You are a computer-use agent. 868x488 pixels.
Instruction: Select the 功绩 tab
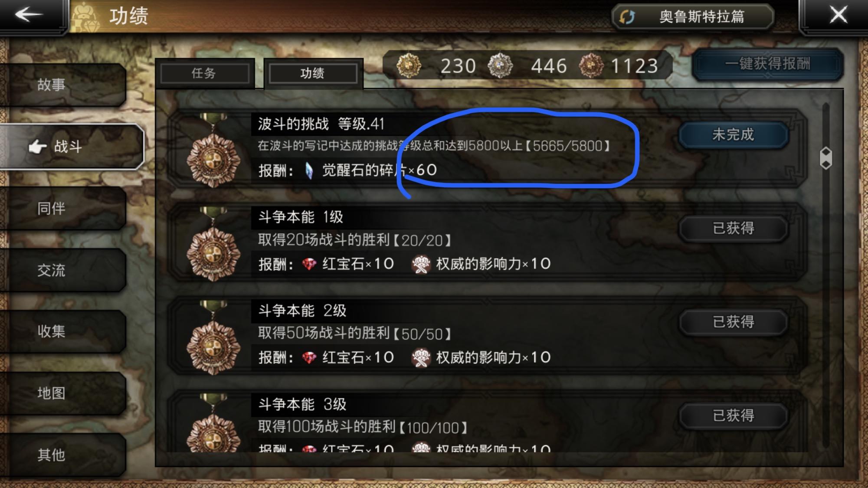coord(313,73)
